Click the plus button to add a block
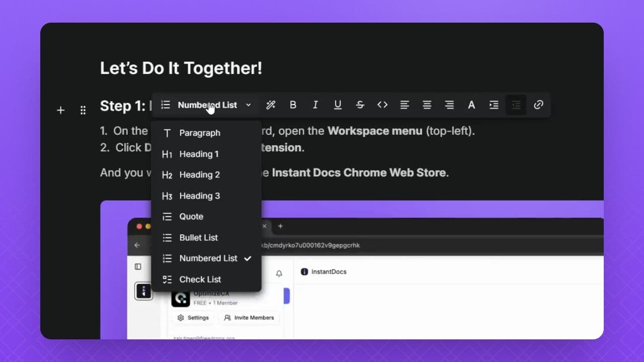This screenshot has height=362, width=644. pyautogui.click(x=60, y=110)
